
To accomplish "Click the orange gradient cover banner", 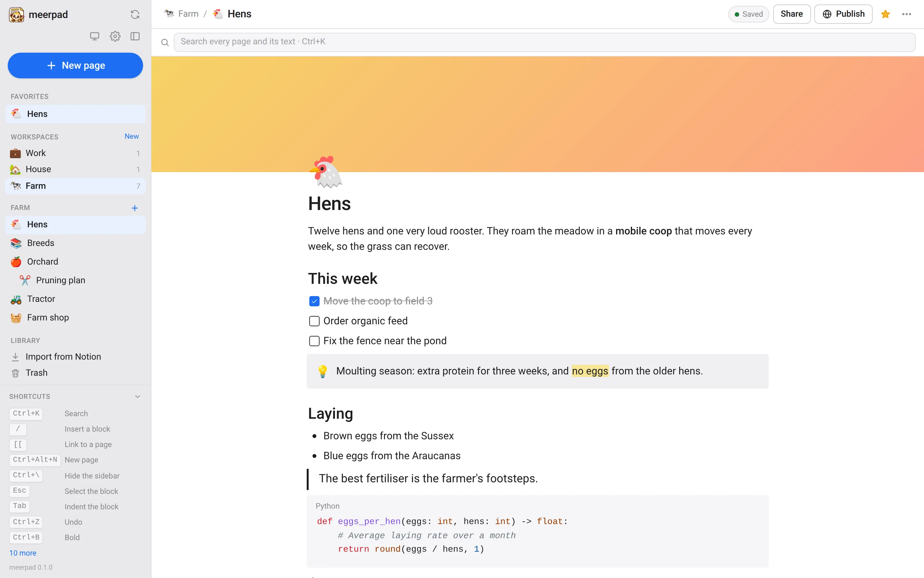I will (538, 114).
